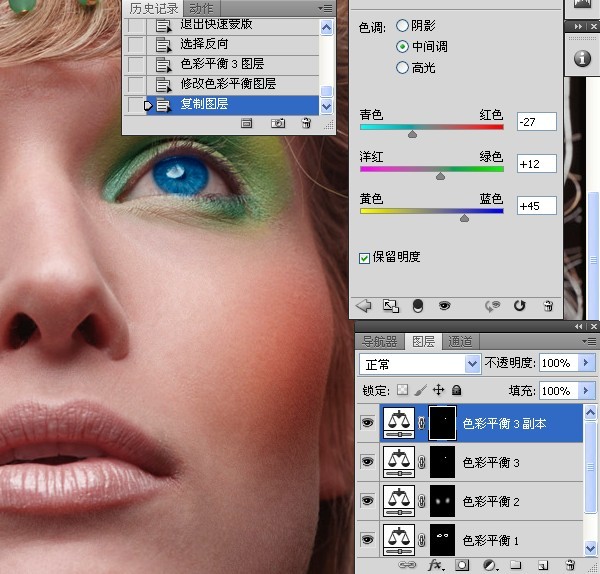
Task: Lock all padlock icon
Action: (456, 390)
